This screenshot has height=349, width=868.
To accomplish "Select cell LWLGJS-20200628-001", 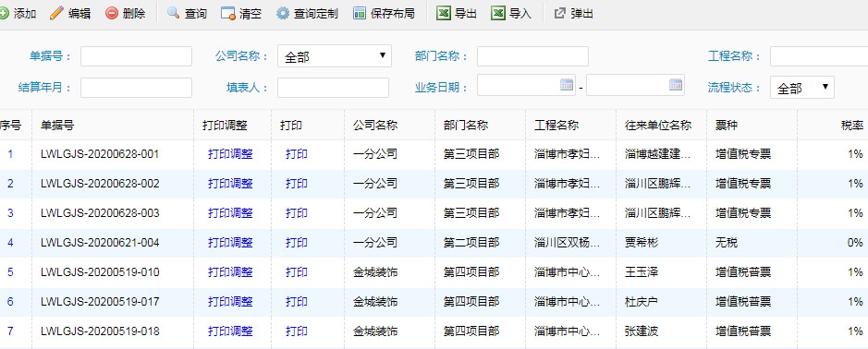I will point(100,154).
